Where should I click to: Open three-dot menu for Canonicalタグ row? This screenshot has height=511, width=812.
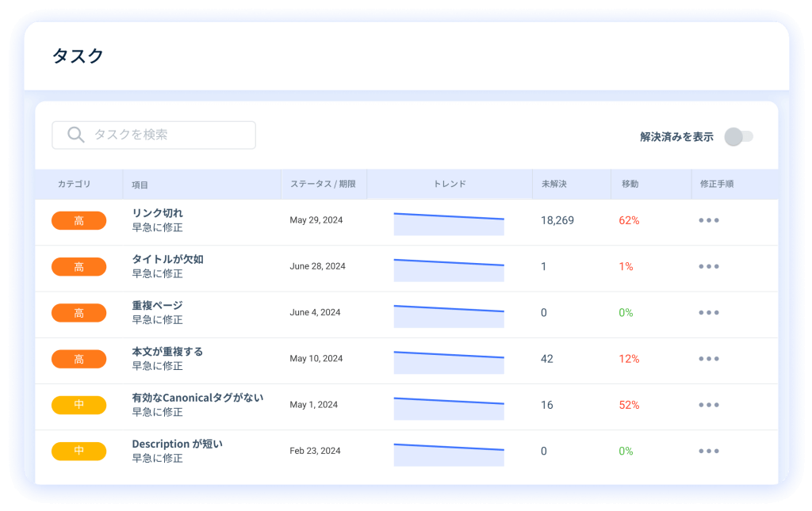pos(709,405)
